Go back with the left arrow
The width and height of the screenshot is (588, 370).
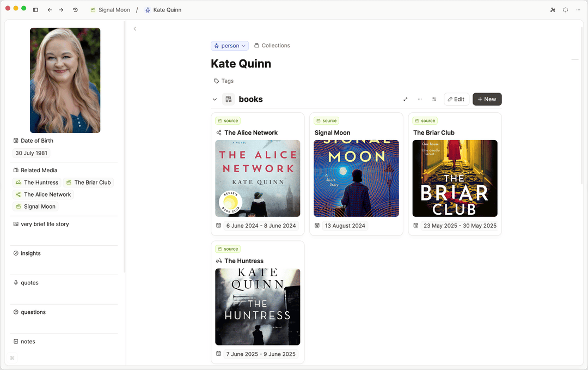point(50,10)
